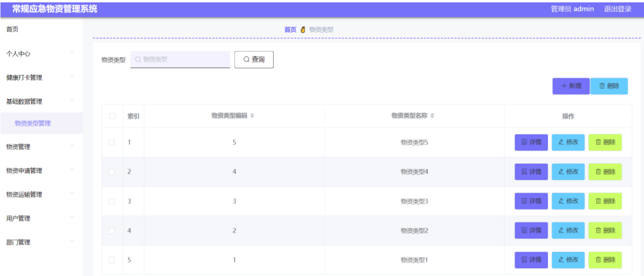Check the checkbox for row index 2
The image size is (644, 276).
pyautogui.click(x=112, y=172)
